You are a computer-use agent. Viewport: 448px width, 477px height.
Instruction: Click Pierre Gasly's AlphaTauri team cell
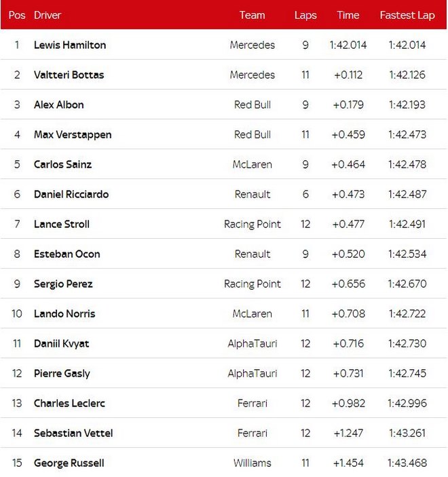[253, 373]
